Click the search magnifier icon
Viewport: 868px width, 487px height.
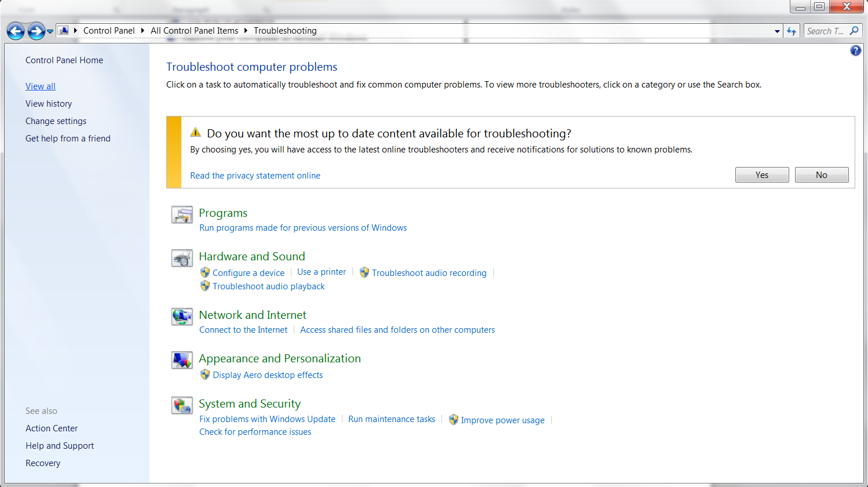click(x=854, y=31)
